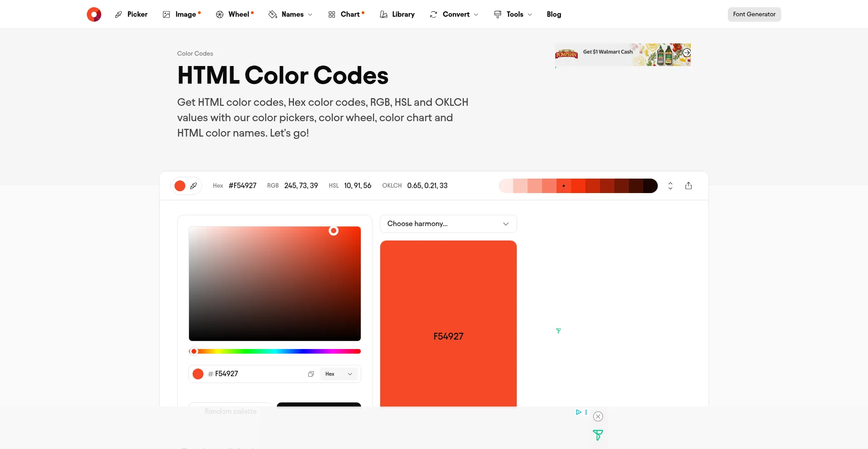Click the Wheel icon in the navbar
Image resolution: width=868 pixels, height=449 pixels.
pyautogui.click(x=220, y=14)
